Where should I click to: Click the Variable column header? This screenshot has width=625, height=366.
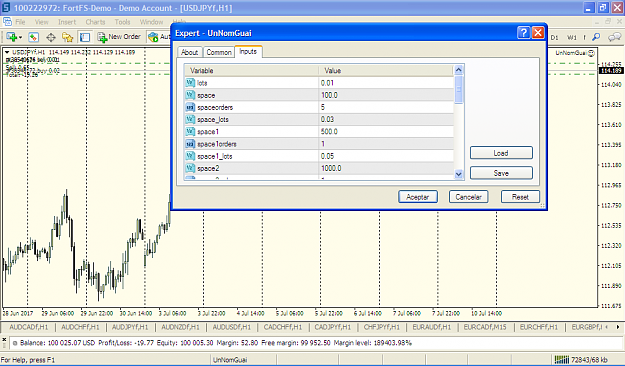[252, 71]
